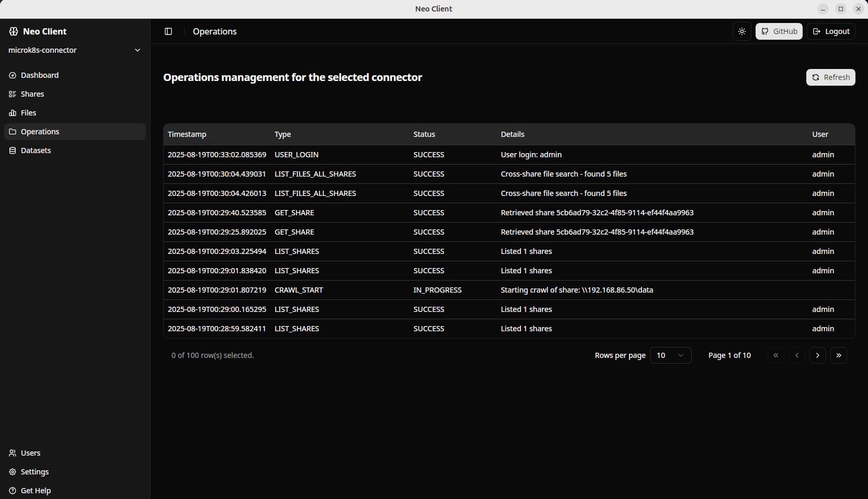Open the Operations breadcrumb at the top
Viewport: 868px width, 499px height.
click(214, 31)
